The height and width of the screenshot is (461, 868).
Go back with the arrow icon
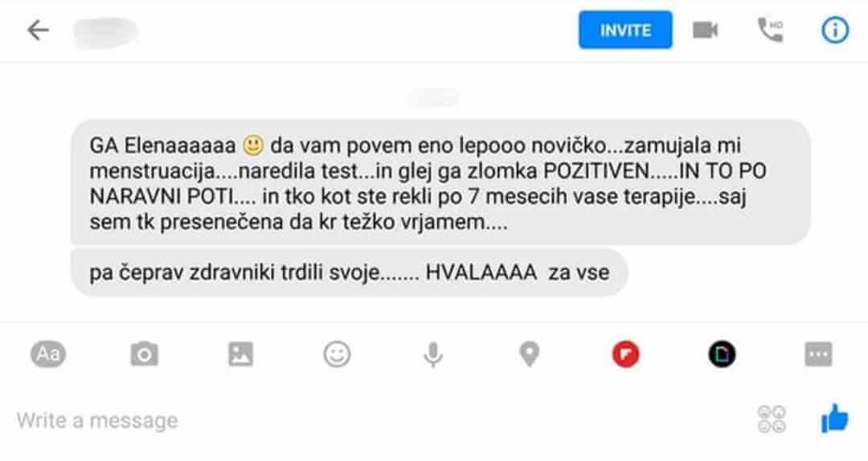(38, 30)
